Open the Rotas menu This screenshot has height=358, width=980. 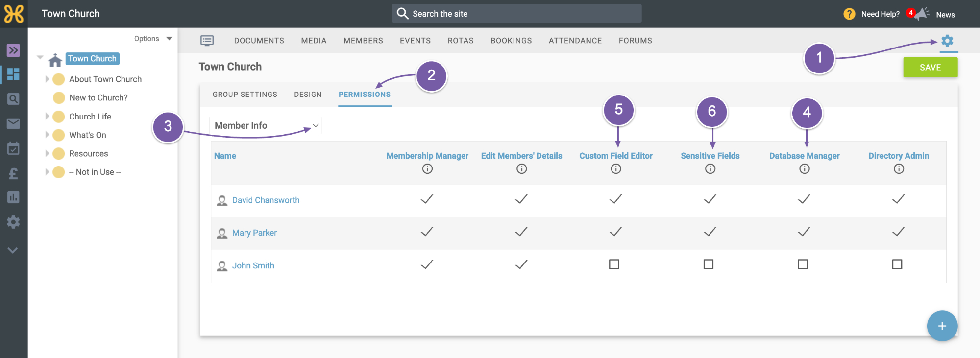[x=461, y=41]
